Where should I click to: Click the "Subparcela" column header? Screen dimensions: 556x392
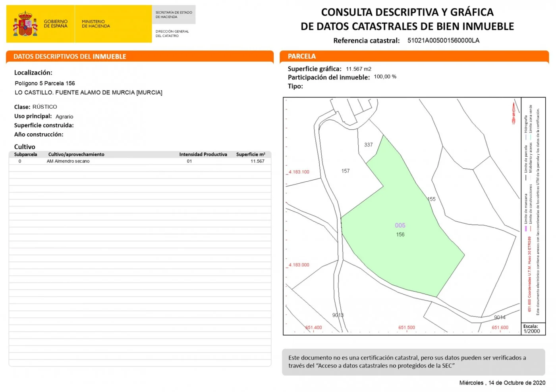click(x=26, y=154)
